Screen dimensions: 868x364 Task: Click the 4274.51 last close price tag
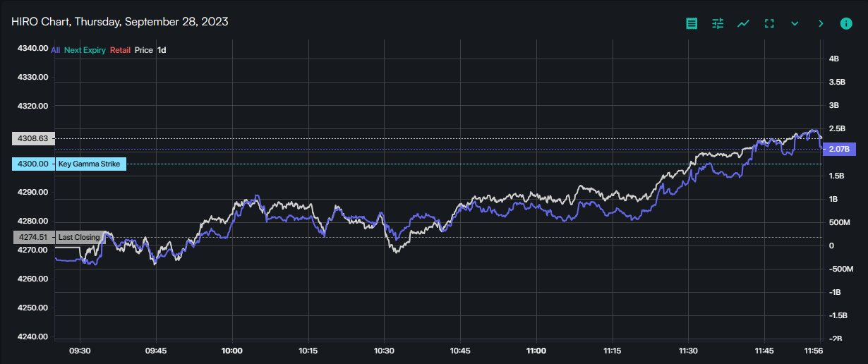point(33,238)
